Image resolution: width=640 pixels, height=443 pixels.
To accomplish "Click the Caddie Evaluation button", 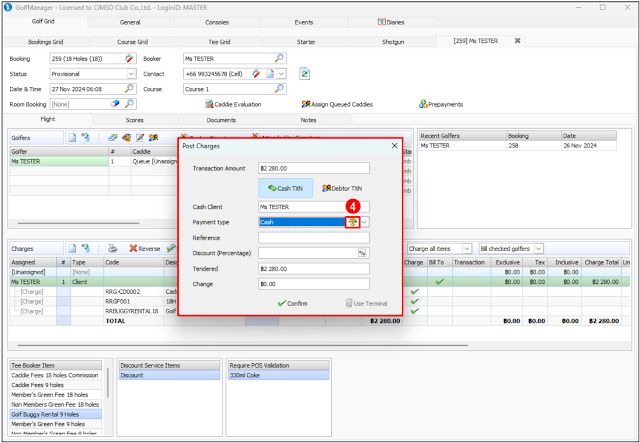I will pos(233,104).
